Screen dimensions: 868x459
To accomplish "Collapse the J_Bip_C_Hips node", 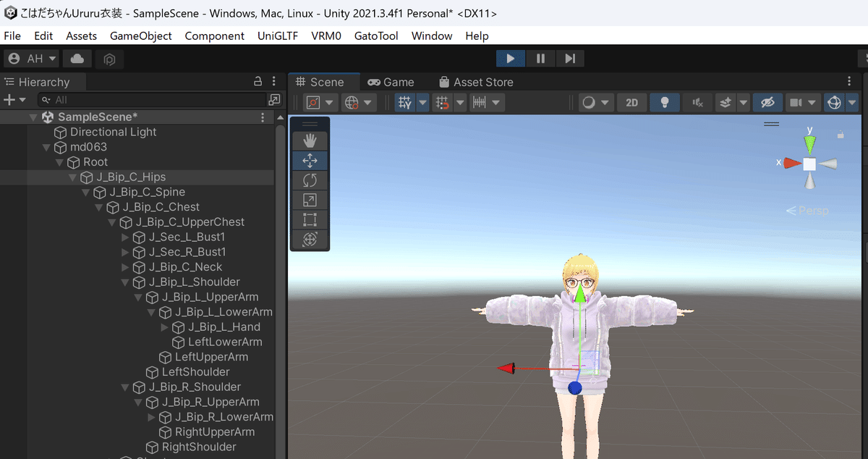I will (72, 177).
